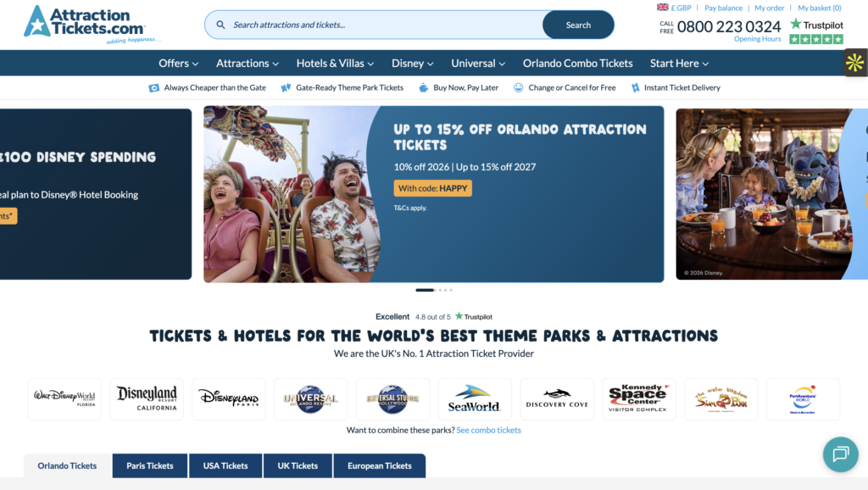
Task: Open the Kennedy Space Center logo
Action: (639, 399)
